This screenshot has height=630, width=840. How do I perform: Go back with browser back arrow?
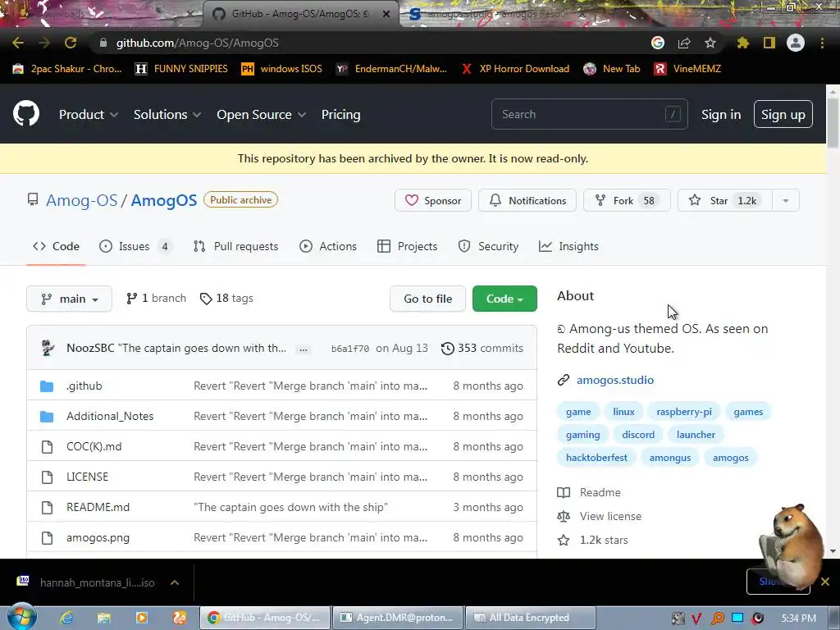click(x=18, y=43)
